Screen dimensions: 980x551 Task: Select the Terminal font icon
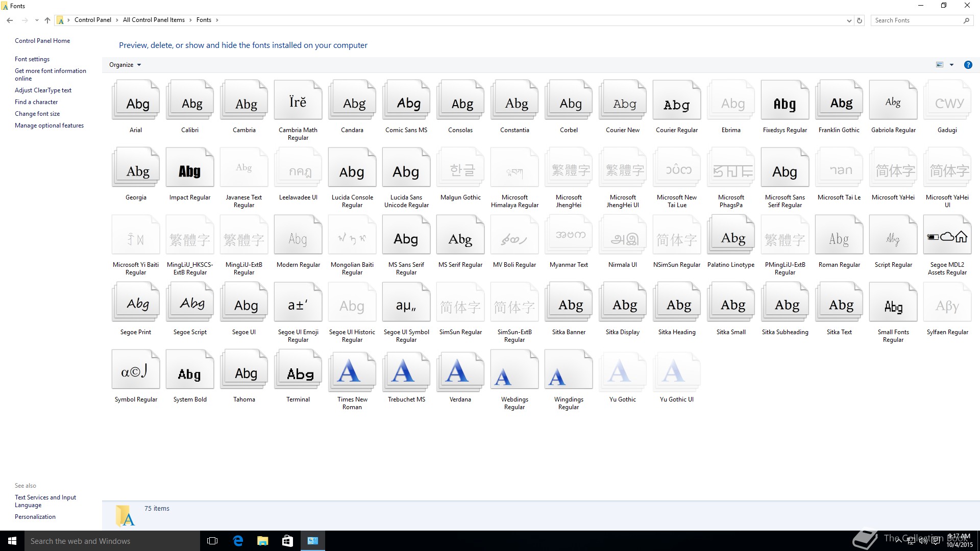point(298,370)
